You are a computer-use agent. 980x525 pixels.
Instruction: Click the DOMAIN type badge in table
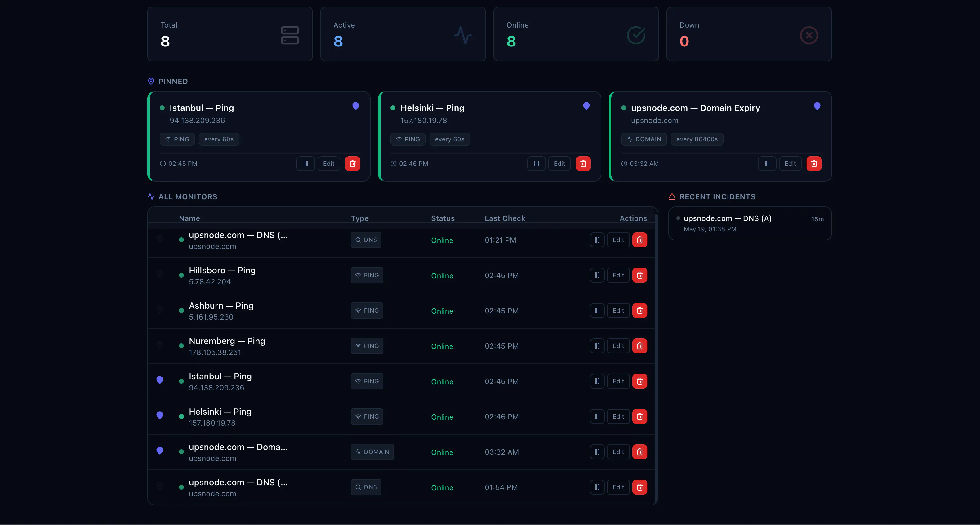pyautogui.click(x=372, y=452)
